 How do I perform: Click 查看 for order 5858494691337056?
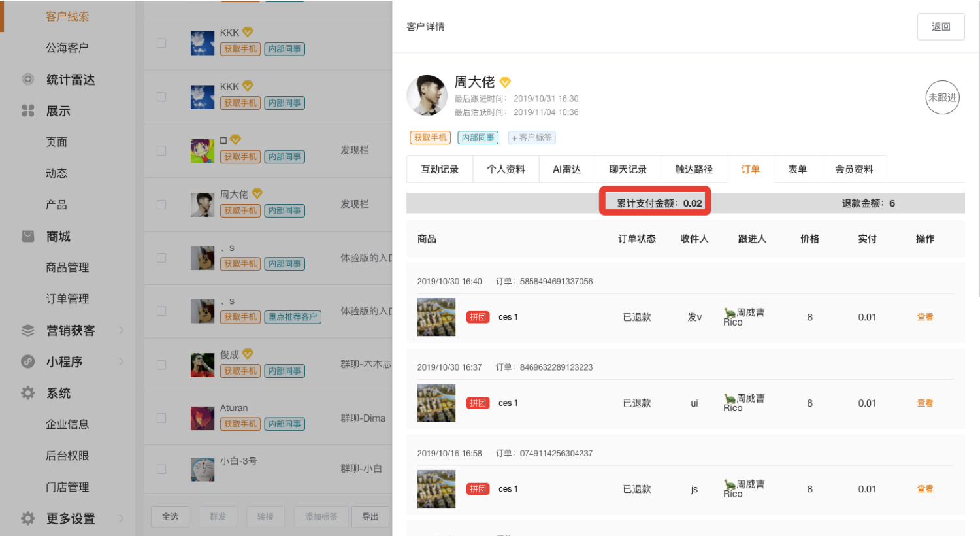924,317
